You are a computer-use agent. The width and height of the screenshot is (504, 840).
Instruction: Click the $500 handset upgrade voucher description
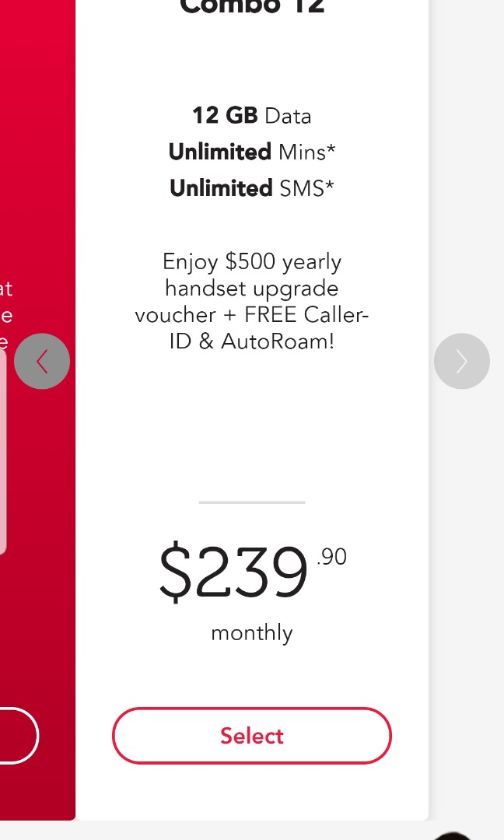[x=252, y=275]
